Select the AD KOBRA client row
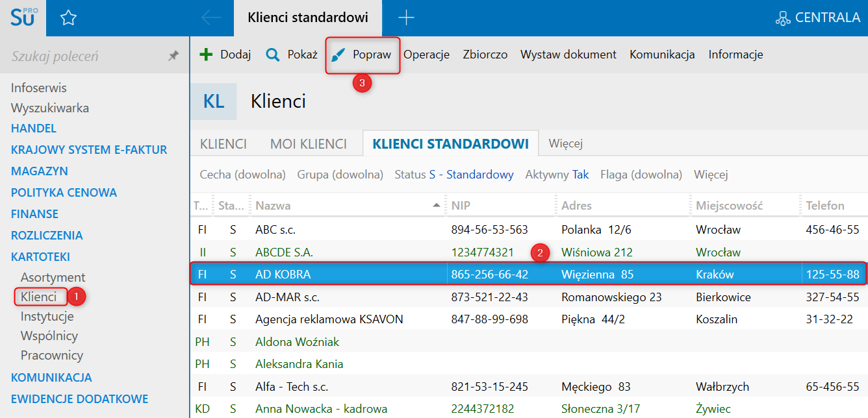868x418 pixels. click(x=529, y=275)
